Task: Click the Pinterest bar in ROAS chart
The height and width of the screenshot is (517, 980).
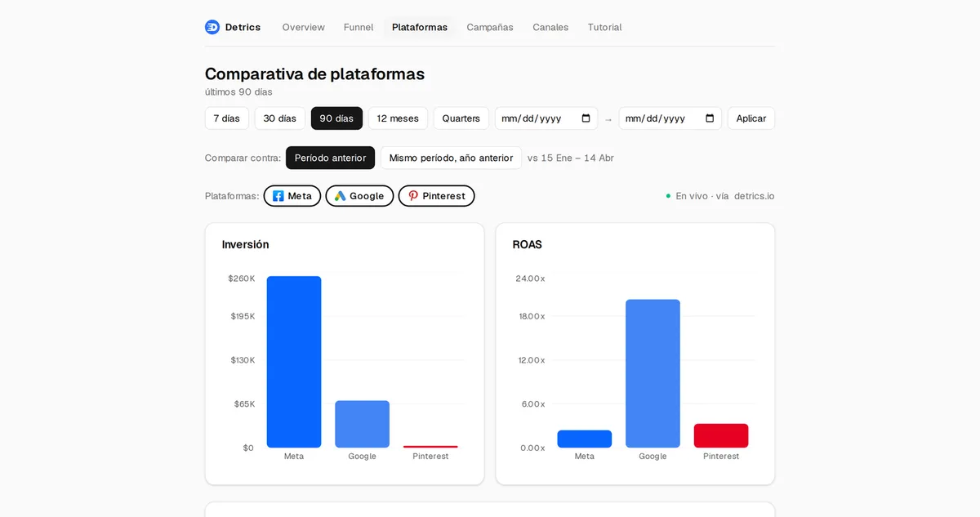Action: [721, 435]
